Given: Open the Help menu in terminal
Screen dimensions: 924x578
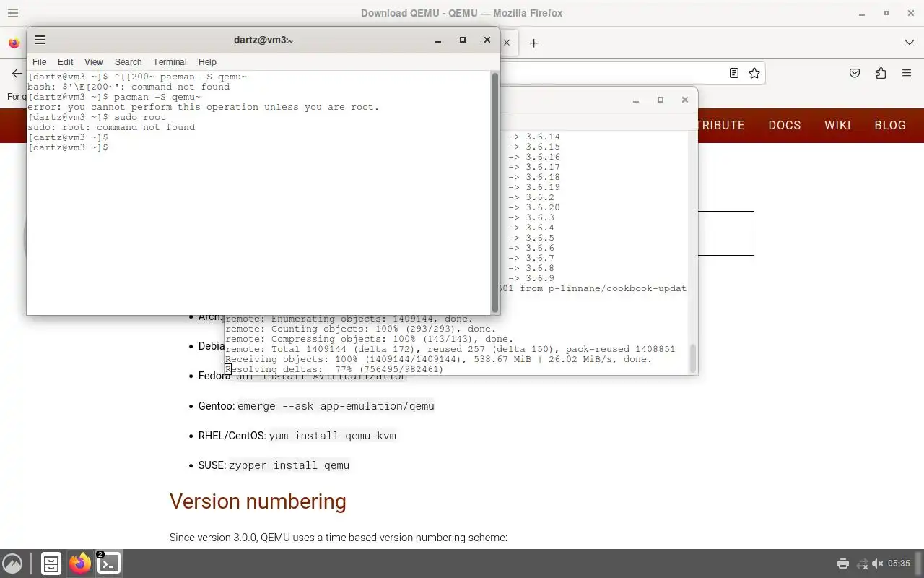Looking at the screenshot, I should point(207,62).
